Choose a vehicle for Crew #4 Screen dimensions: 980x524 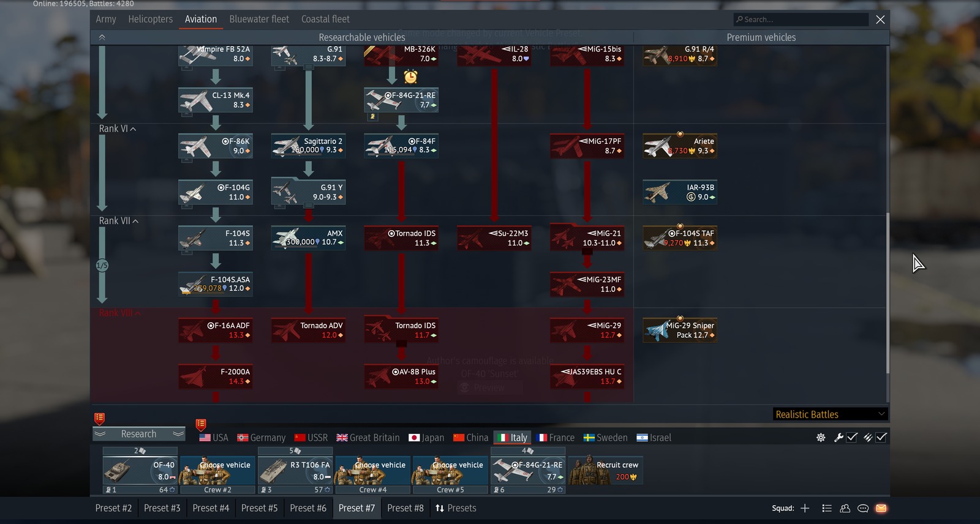tap(372, 471)
